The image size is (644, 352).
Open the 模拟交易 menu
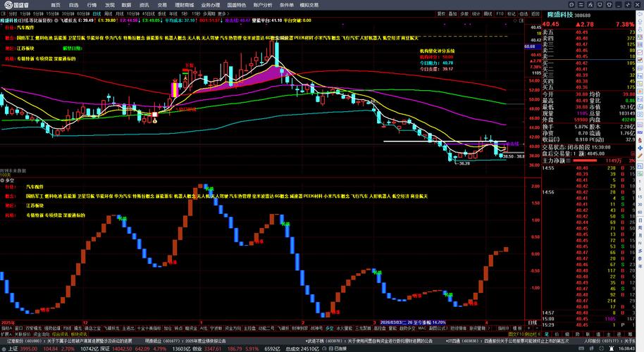(309, 5)
